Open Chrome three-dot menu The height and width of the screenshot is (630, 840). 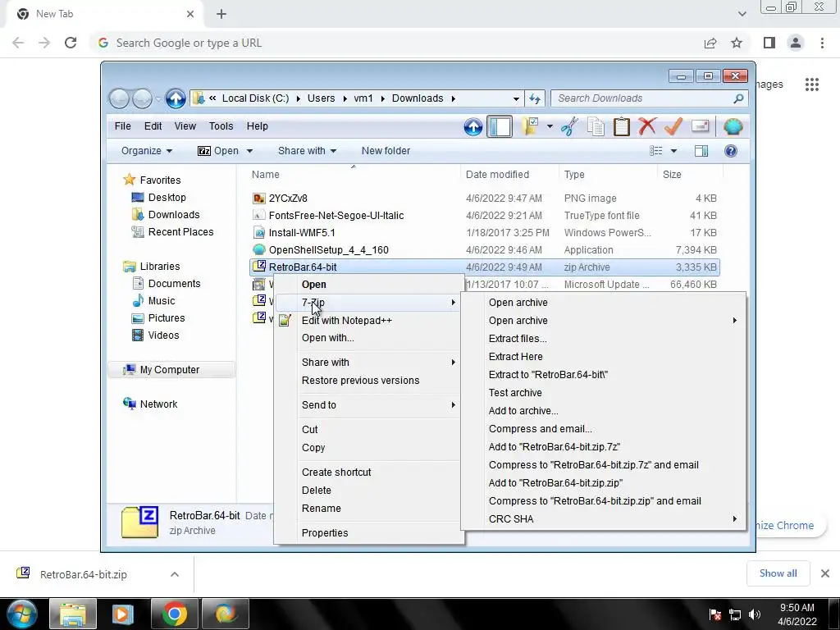click(x=822, y=43)
